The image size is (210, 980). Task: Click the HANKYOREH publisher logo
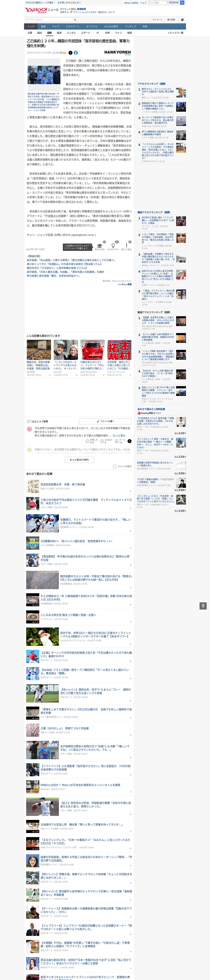pyautogui.click(x=117, y=53)
